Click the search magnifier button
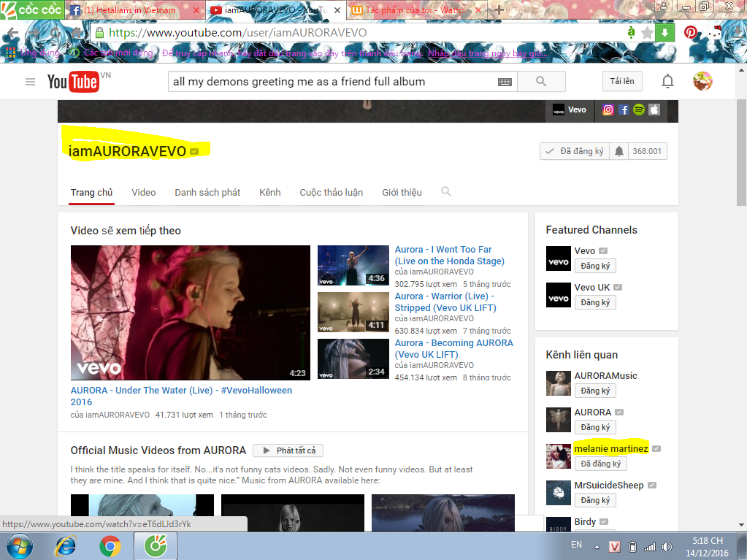Viewport: 747px width, 560px height. (540, 82)
